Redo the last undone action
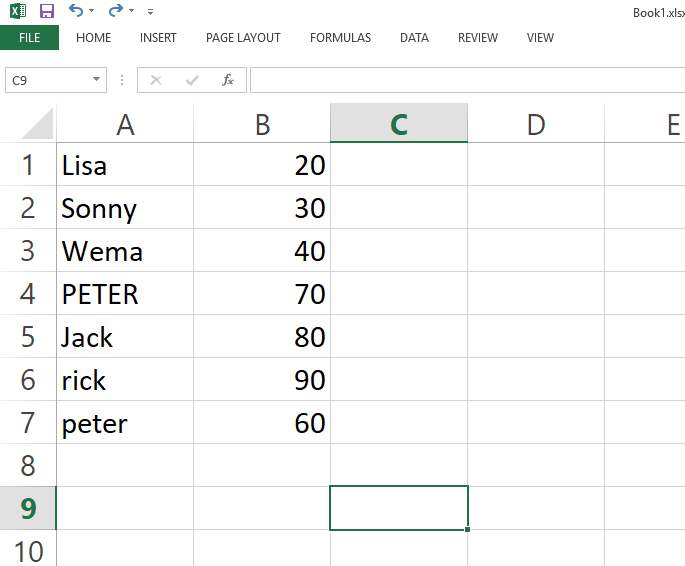The image size is (685, 566). pos(116,10)
